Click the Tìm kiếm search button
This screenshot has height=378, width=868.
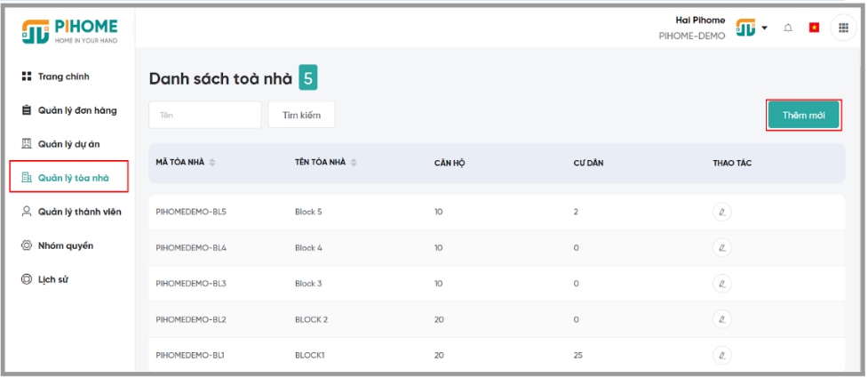click(x=302, y=115)
